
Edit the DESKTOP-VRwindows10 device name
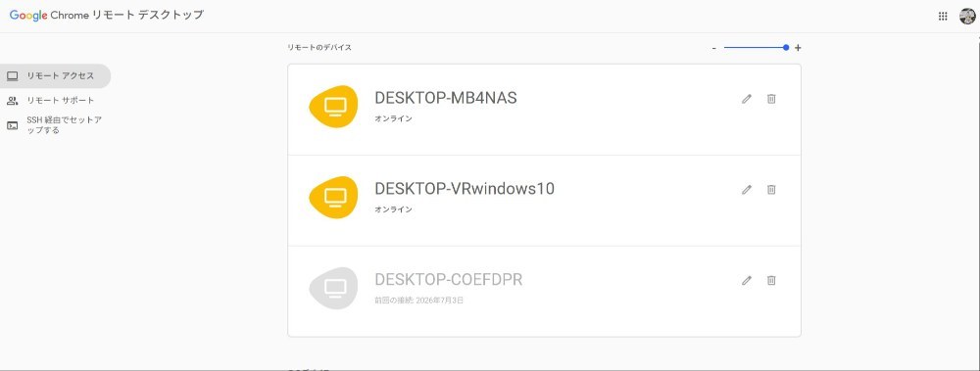pos(746,189)
